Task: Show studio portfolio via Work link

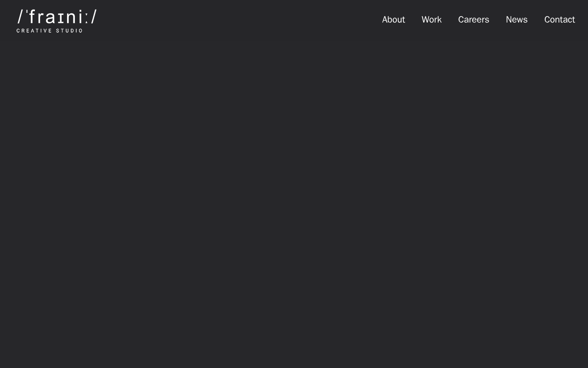Action: tap(431, 20)
